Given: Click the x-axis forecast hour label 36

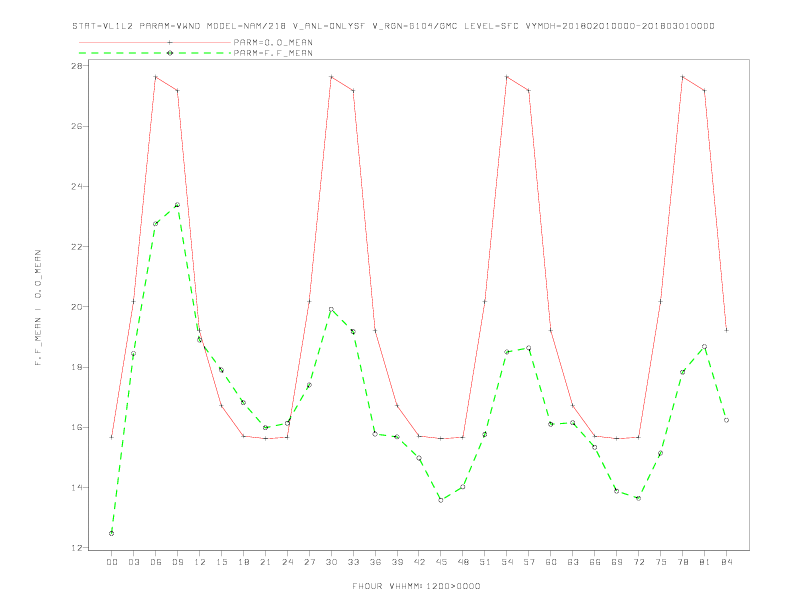Looking at the screenshot, I should 375,562.
